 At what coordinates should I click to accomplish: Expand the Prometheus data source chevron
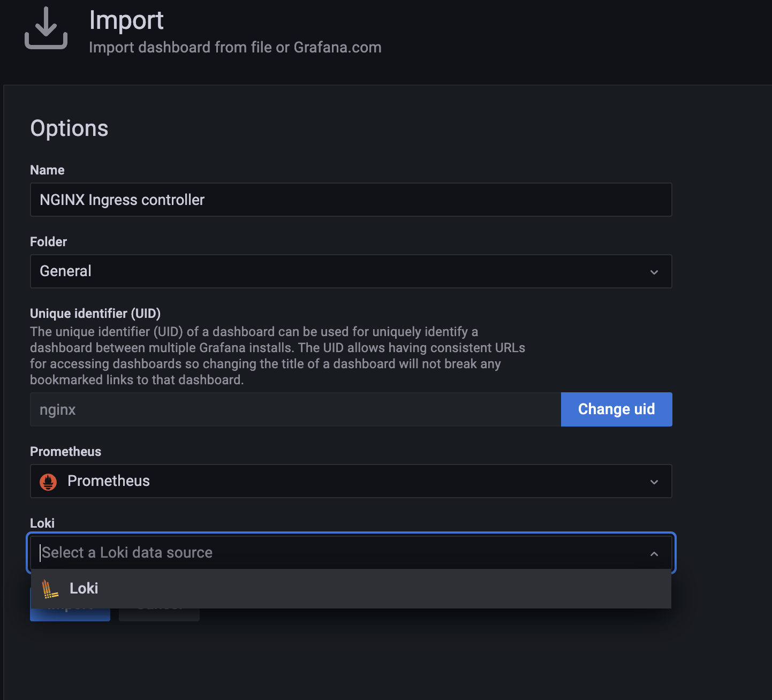pyautogui.click(x=654, y=482)
